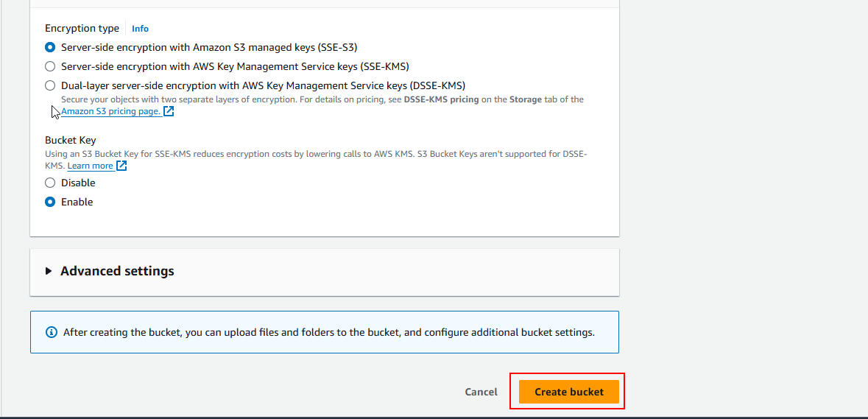Pick the Dual-layer DSSE-KMS radio button
The width and height of the screenshot is (868, 419).
50,85
